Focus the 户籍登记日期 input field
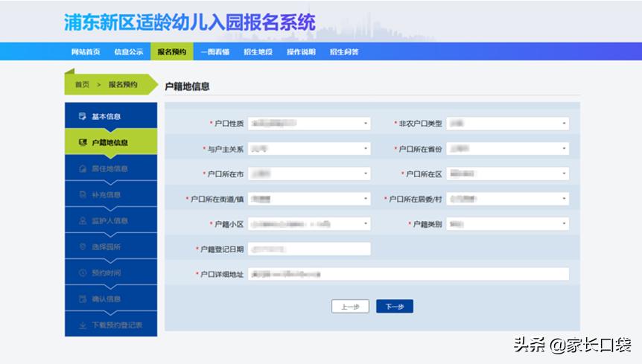This screenshot has height=364, width=642. 309,249
